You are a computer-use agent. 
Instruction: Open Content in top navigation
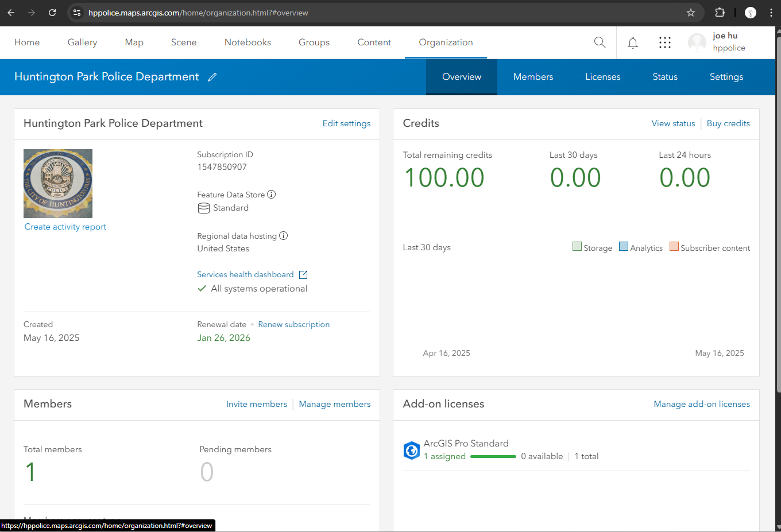coord(374,42)
